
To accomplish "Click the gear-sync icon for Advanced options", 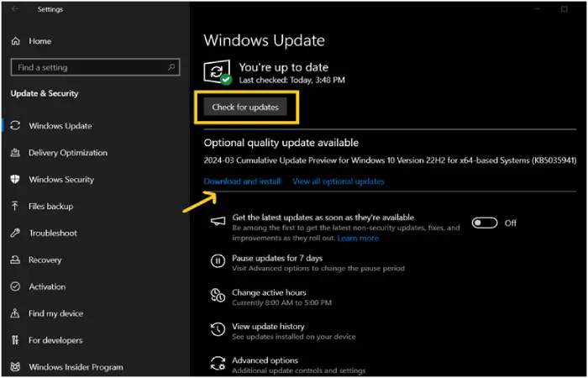I will click(218, 364).
